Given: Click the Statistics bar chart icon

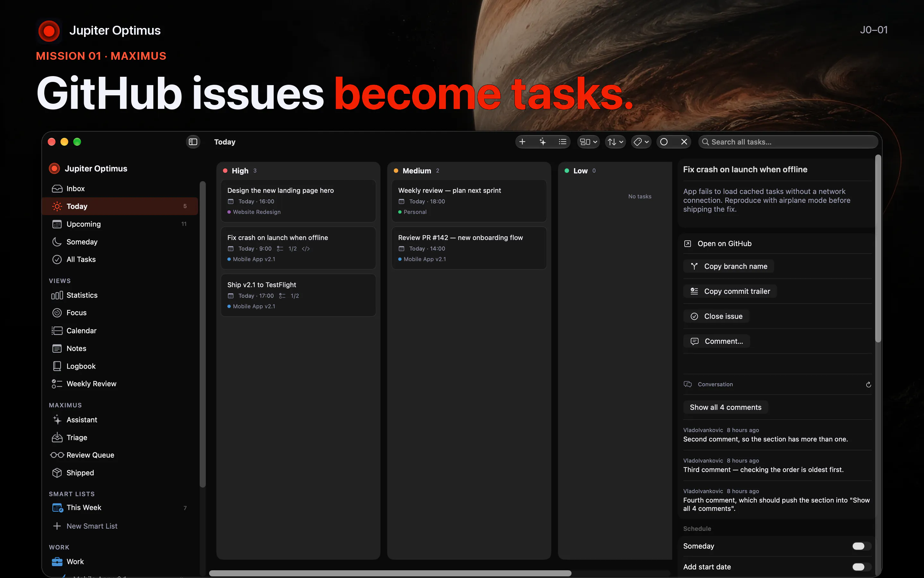Looking at the screenshot, I should (x=57, y=295).
